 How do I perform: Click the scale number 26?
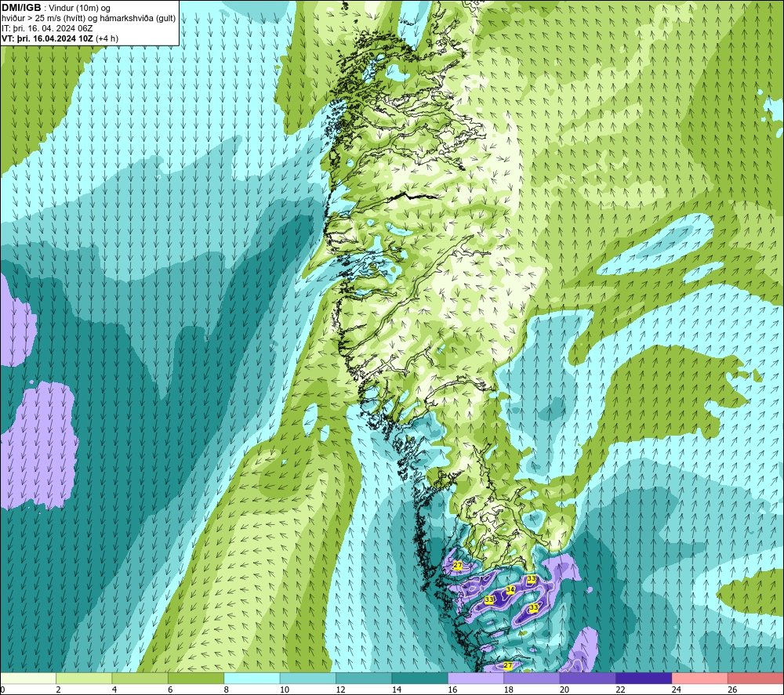click(x=732, y=690)
